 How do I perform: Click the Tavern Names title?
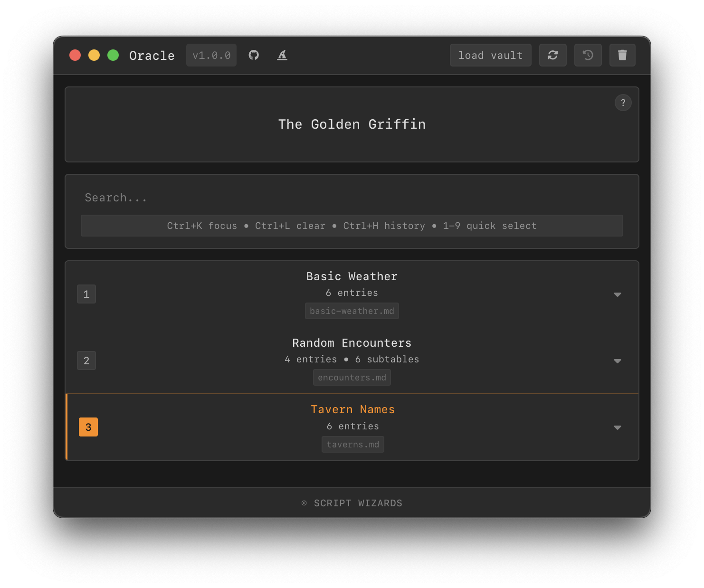(352, 409)
